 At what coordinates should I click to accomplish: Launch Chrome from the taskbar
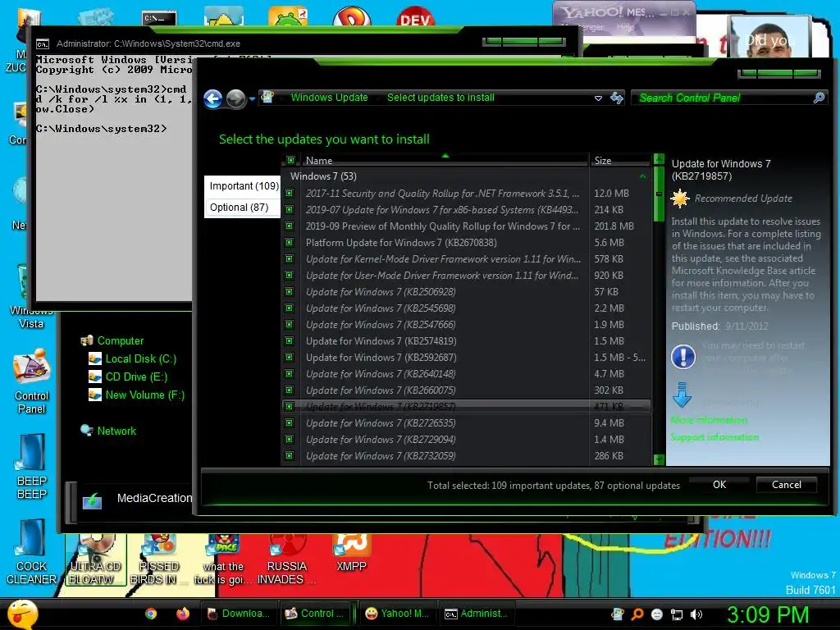click(x=151, y=614)
